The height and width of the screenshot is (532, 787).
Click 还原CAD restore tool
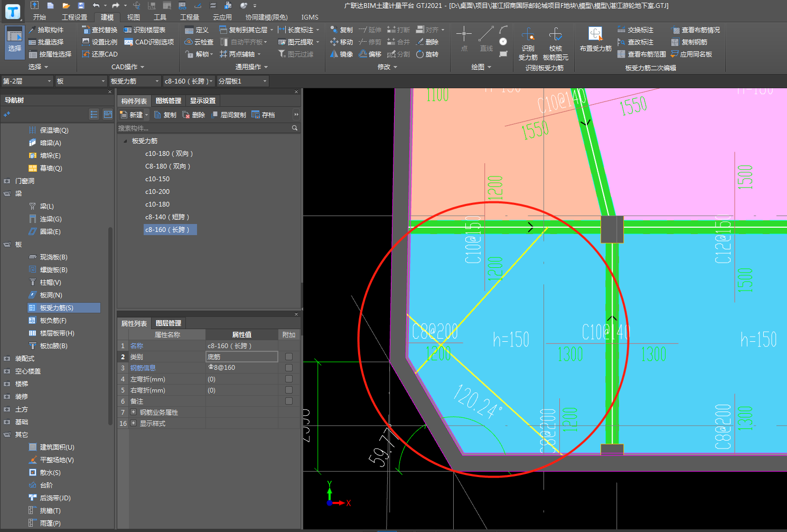click(x=100, y=54)
